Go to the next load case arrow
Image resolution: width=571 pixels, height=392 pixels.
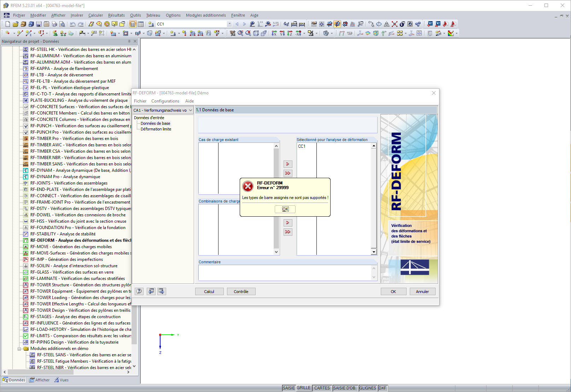tap(244, 24)
